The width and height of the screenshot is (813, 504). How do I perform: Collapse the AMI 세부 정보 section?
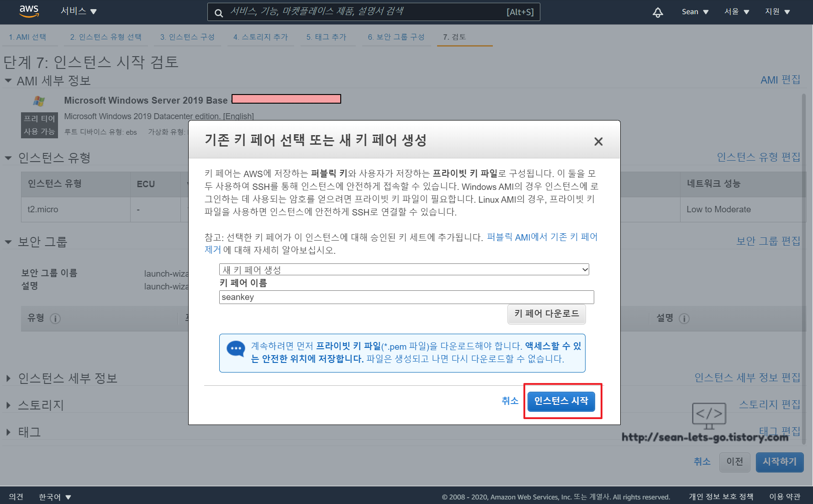8,81
